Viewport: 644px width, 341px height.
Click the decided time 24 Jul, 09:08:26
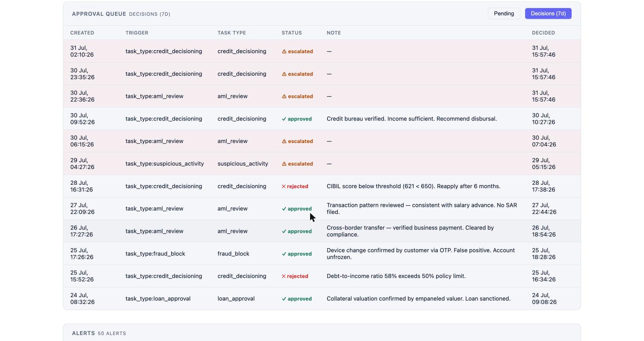(x=543, y=299)
